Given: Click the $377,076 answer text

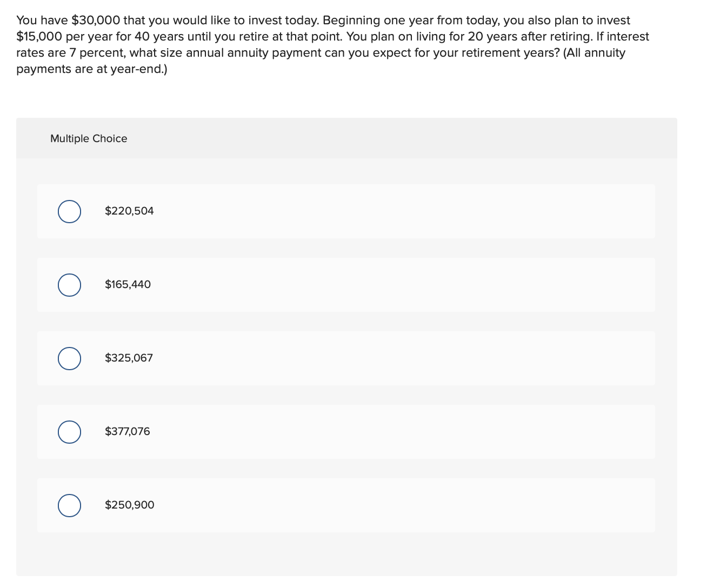Looking at the screenshot, I should pos(128,431).
